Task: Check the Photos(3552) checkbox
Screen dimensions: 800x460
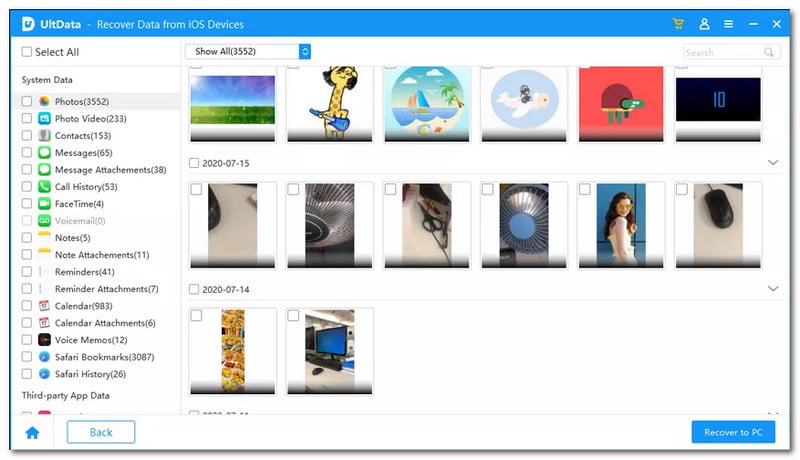Action: [27, 101]
